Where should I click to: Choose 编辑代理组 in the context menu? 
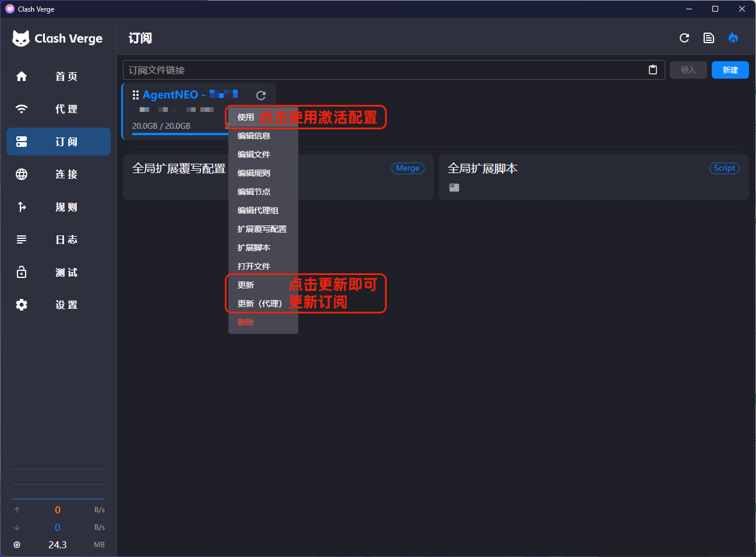tap(263, 210)
